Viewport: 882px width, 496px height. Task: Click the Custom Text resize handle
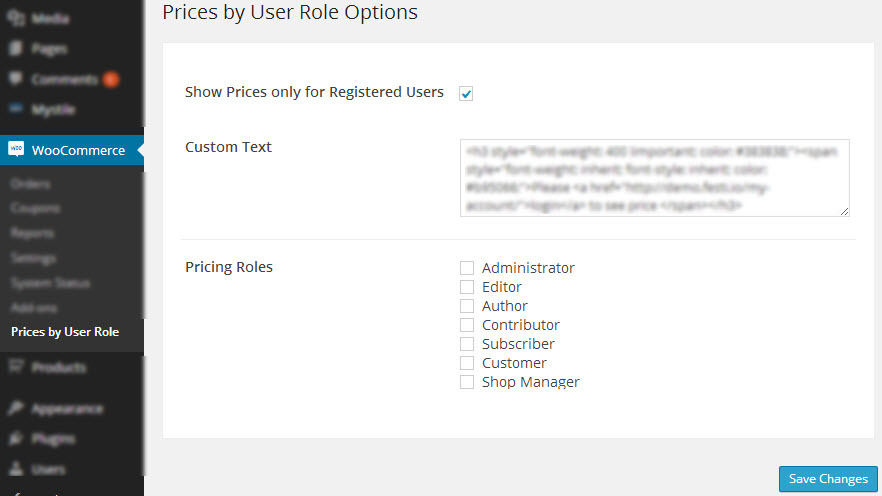pos(844,210)
